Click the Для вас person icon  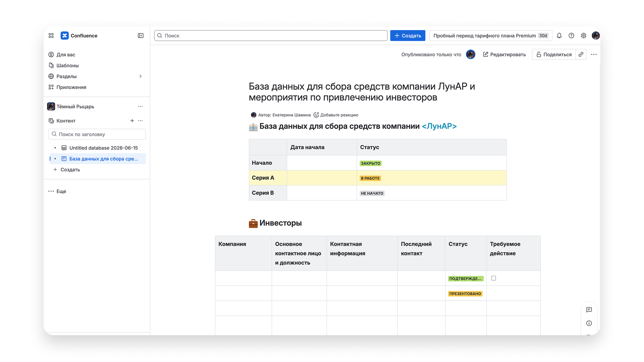51,55
